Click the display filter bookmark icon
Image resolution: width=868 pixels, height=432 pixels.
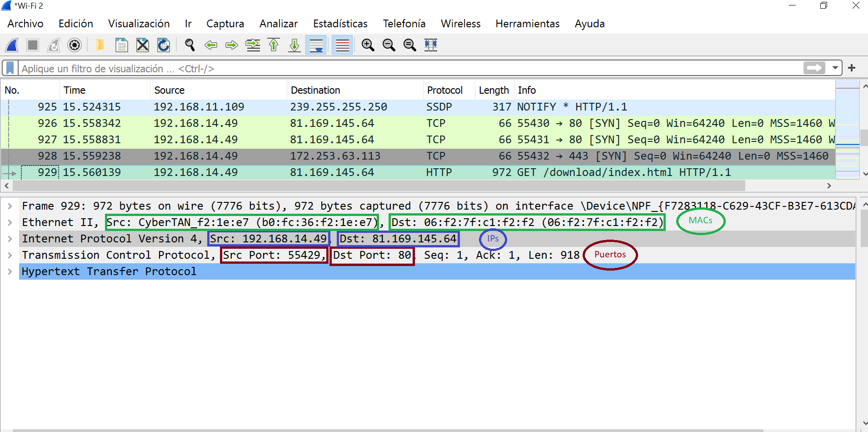pos(10,68)
